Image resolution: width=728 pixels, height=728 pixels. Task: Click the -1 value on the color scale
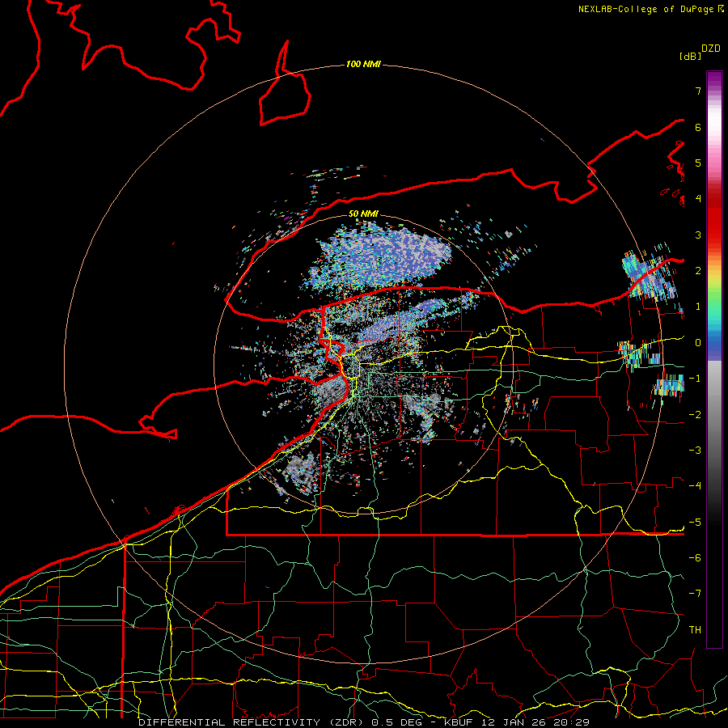(x=695, y=379)
